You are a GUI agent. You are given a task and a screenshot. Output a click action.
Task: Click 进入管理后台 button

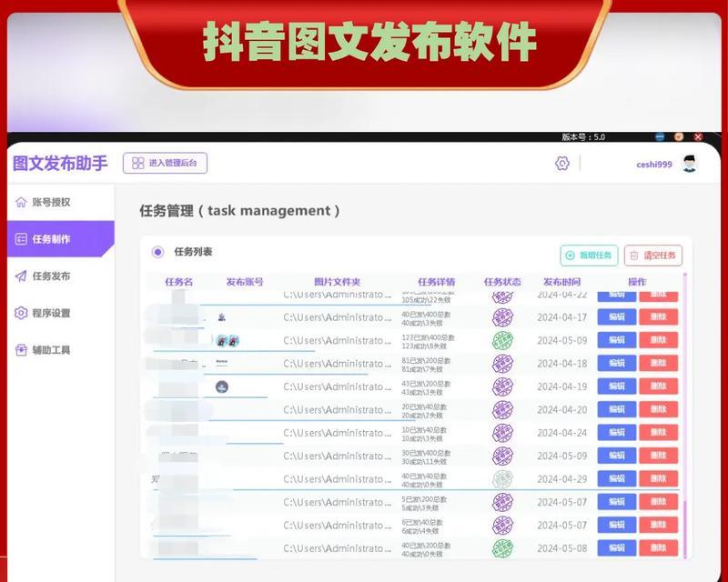(x=166, y=163)
